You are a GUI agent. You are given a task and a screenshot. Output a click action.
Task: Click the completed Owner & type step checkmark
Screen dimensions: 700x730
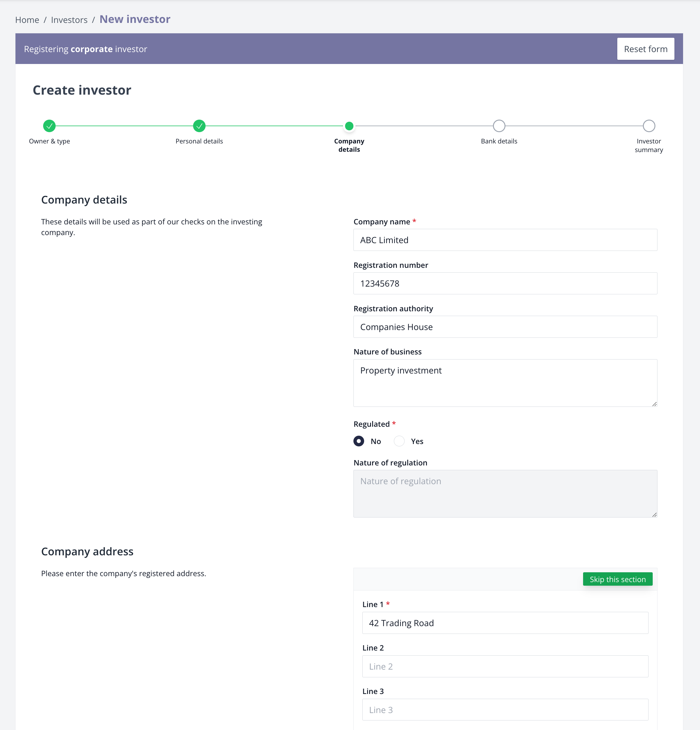(x=49, y=126)
